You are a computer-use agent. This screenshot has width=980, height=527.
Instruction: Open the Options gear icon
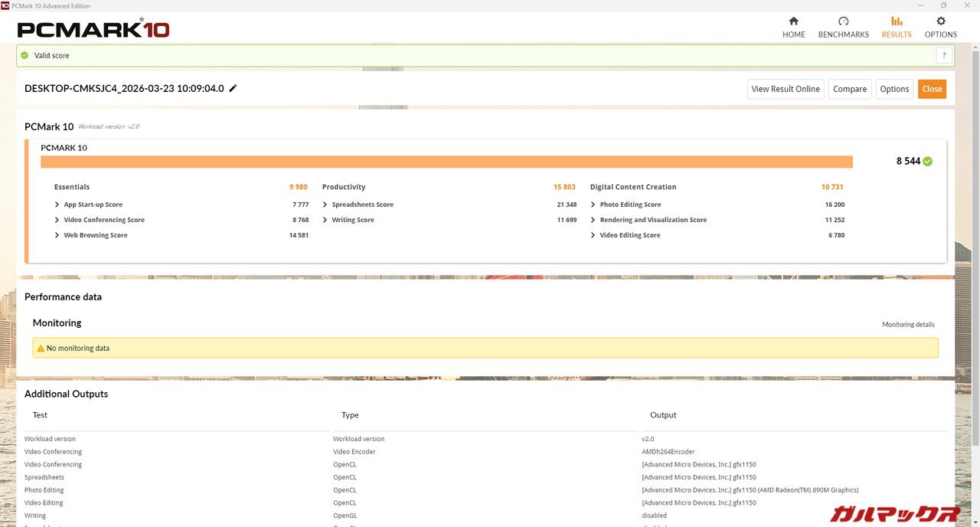click(941, 21)
